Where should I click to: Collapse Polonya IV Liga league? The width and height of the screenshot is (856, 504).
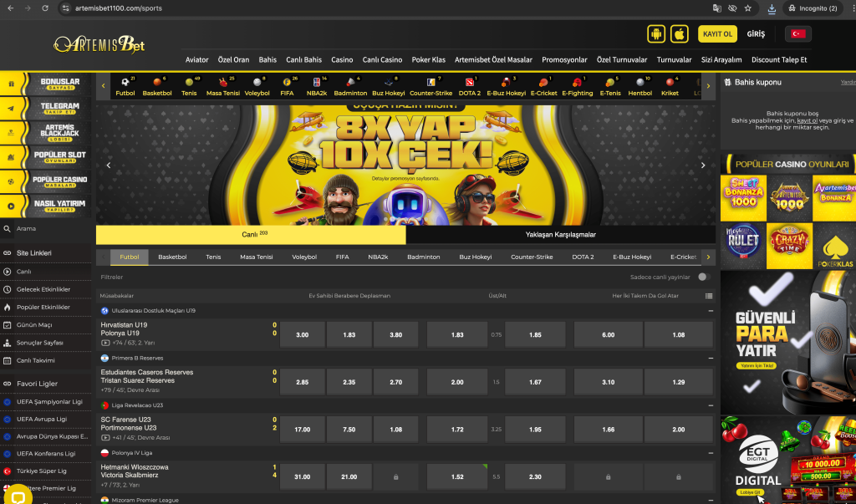click(711, 453)
